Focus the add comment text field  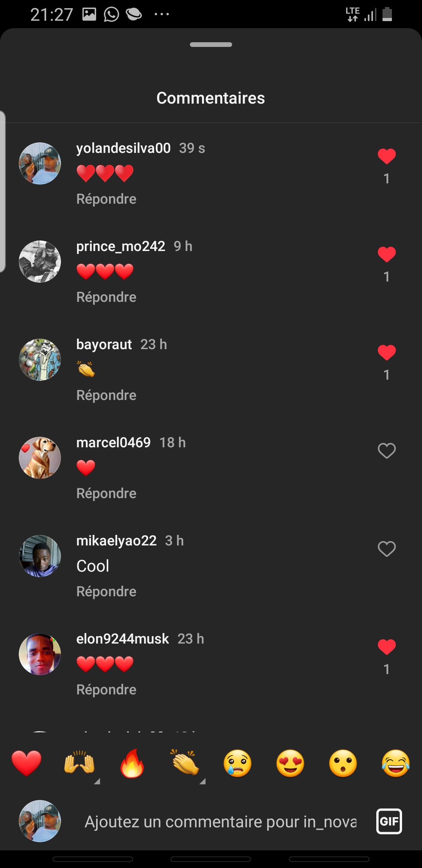click(x=220, y=821)
